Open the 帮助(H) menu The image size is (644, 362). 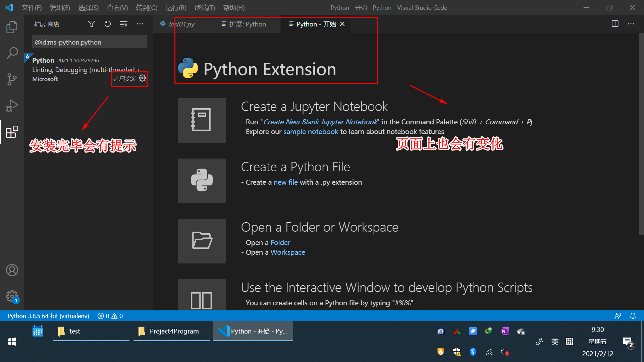(x=234, y=7)
